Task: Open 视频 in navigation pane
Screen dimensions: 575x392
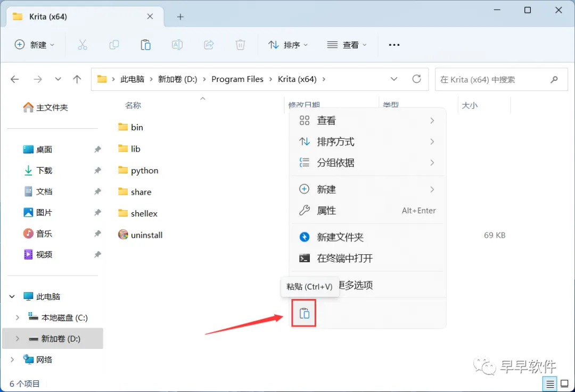Action: coord(38,255)
